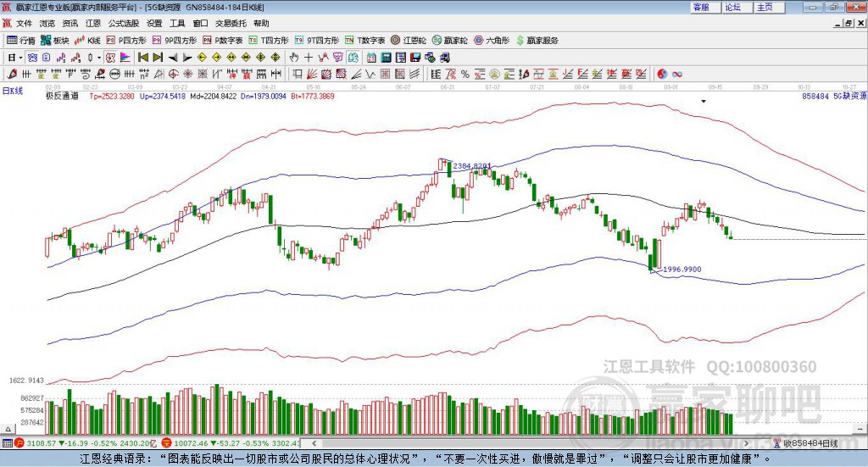Toggle the pink flag indicator icon
The height and width of the screenshot is (467, 868).
tap(125, 58)
